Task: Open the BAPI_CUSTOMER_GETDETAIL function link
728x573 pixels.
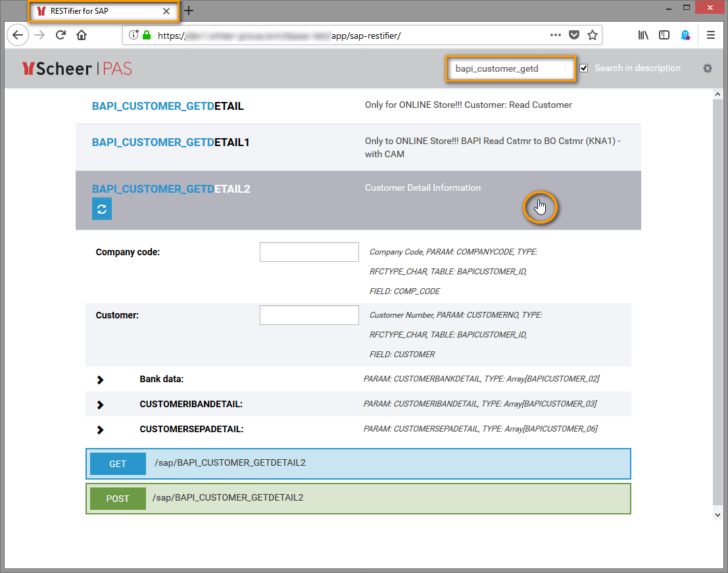Action: point(168,107)
